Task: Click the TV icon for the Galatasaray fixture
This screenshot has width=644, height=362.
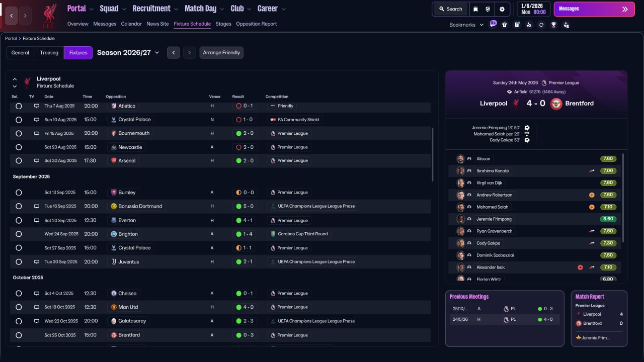Action: click(x=37, y=321)
